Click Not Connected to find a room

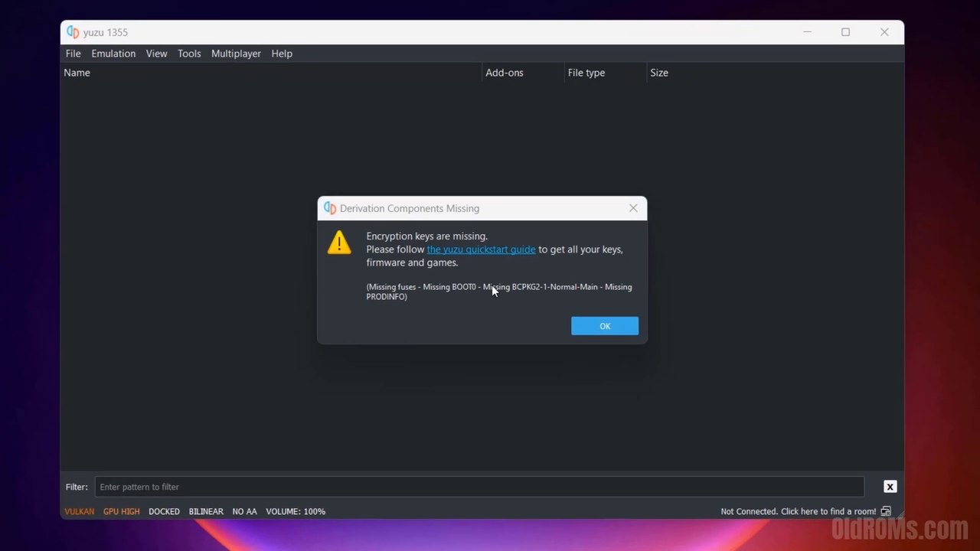798,511
